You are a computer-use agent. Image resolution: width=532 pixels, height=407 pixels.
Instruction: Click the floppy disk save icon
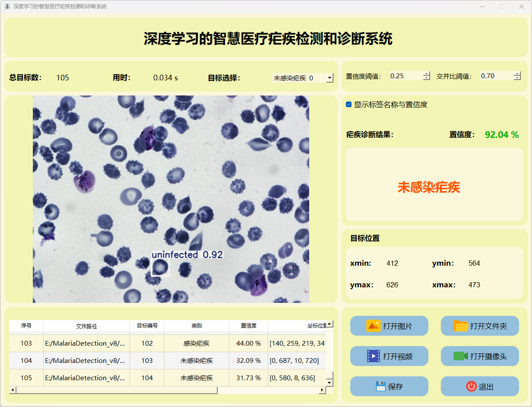tap(380, 386)
